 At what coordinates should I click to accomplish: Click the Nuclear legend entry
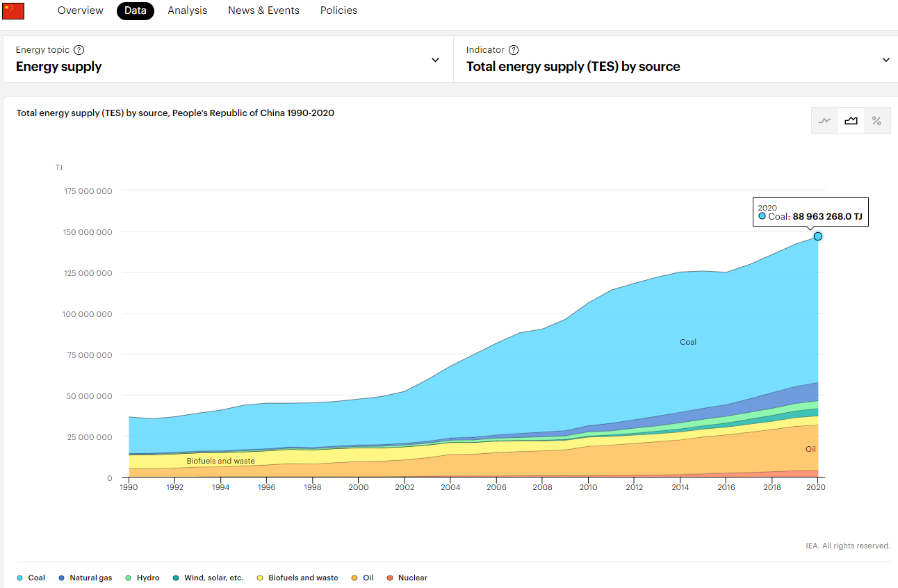click(x=407, y=578)
